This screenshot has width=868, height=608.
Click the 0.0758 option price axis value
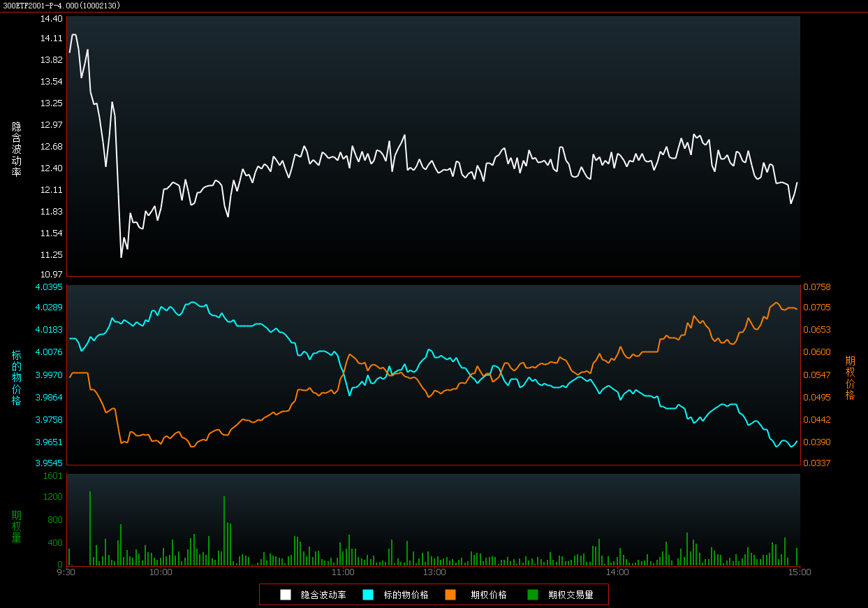pos(817,287)
